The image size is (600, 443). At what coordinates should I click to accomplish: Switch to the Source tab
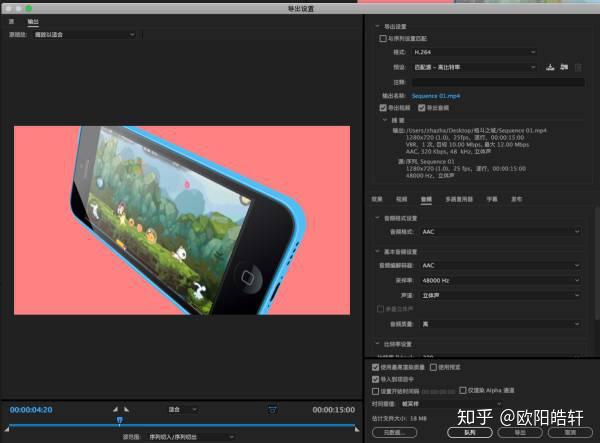(x=11, y=22)
